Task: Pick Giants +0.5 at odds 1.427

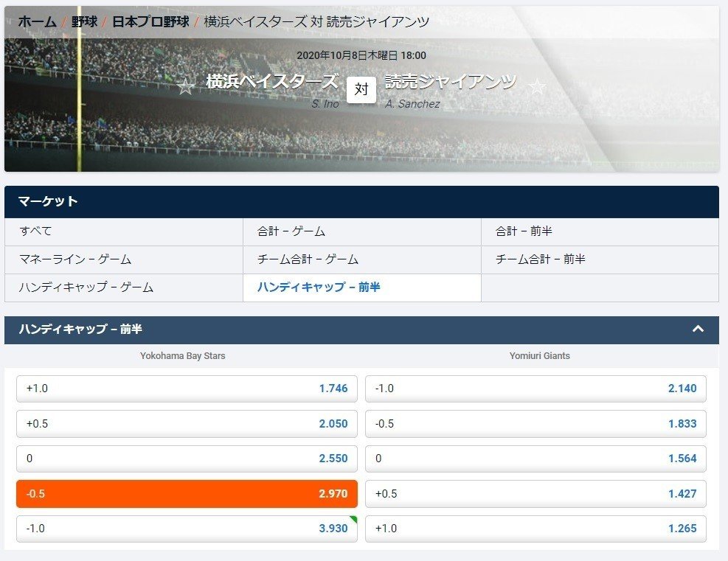Action: 535,494
